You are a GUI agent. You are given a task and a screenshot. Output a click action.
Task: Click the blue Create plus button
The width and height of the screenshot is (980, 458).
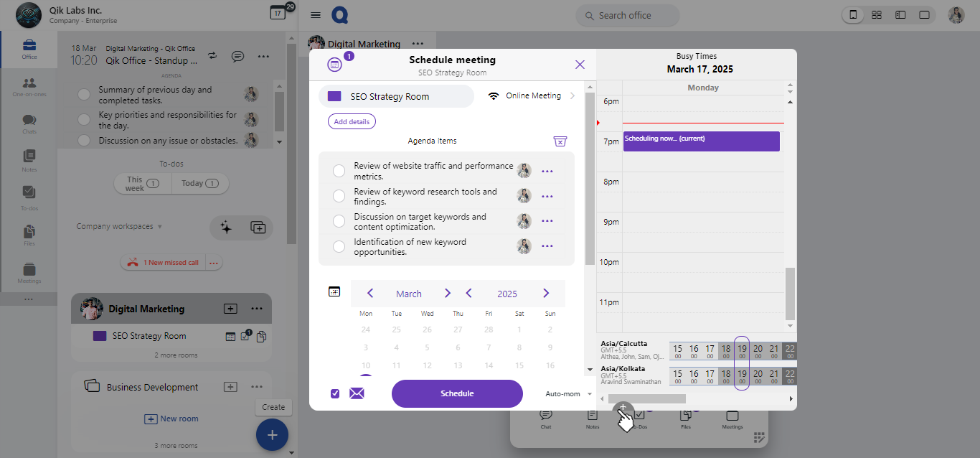(272, 434)
